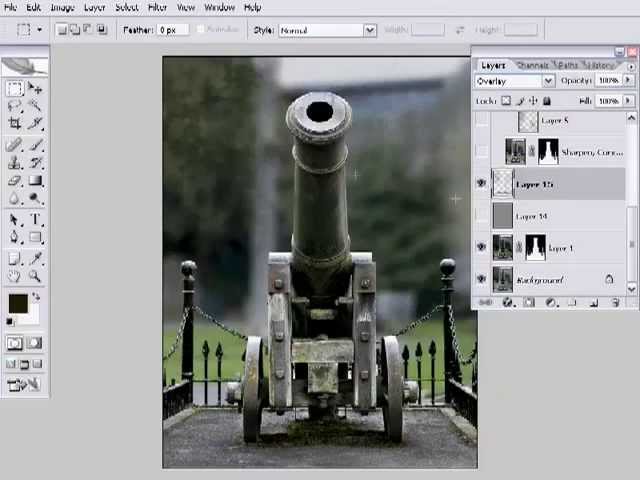Open the Window menu

[x=219, y=7]
